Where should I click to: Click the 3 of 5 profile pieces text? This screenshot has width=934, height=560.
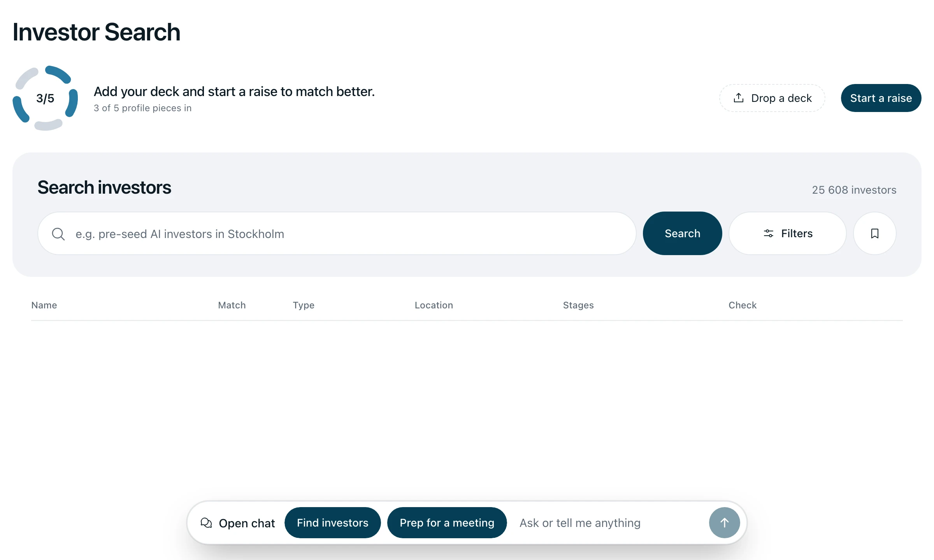pyautogui.click(x=142, y=108)
